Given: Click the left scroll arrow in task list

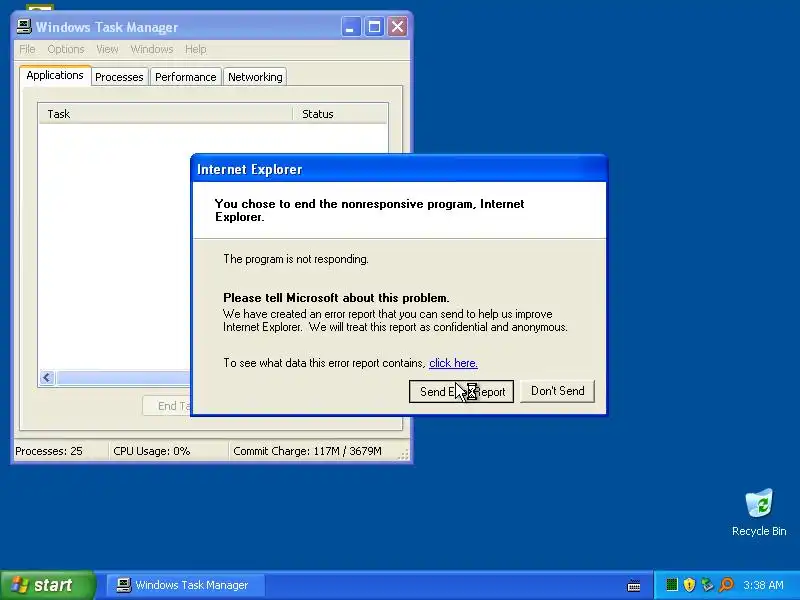Looking at the screenshot, I should 47,378.
